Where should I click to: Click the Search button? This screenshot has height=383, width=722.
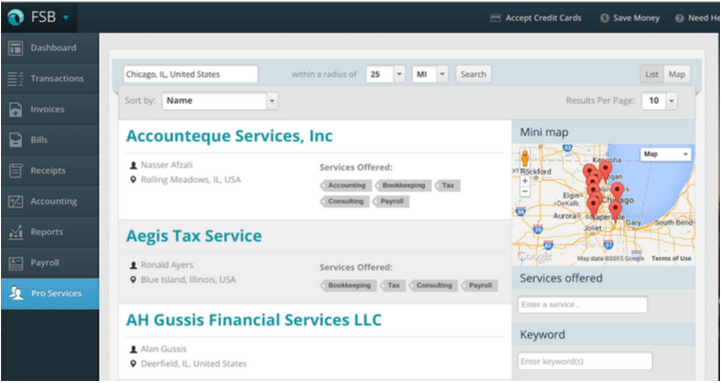[x=473, y=74]
